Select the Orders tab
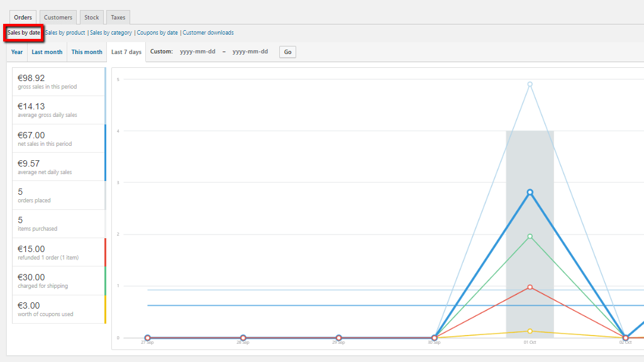The height and width of the screenshot is (362, 644). [23, 18]
